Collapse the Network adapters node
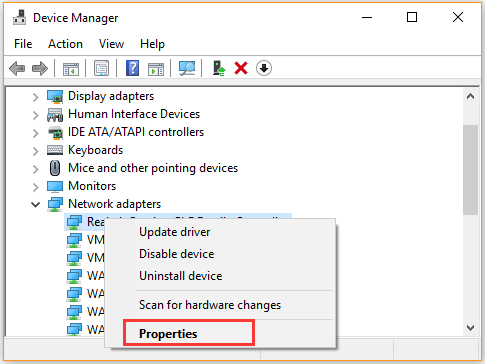The width and height of the screenshot is (485, 364). coord(35,204)
